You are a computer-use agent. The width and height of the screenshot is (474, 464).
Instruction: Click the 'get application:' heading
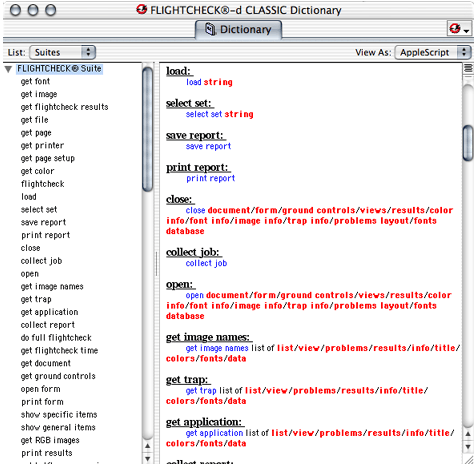[204, 422]
